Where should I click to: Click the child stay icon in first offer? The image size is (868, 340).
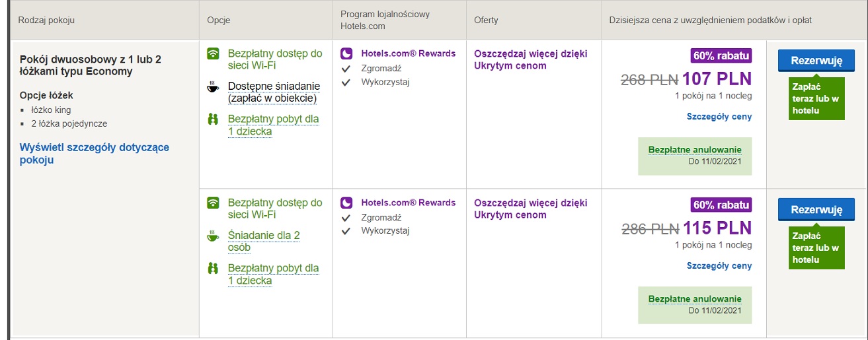(x=213, y=119)
